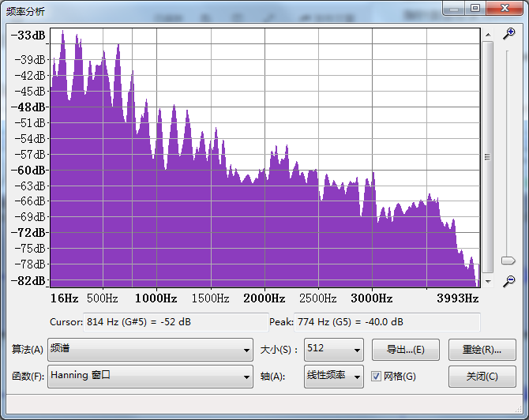
Task: Open the 轴(A) linear frequency dropdown
Action: coord(334,376)
